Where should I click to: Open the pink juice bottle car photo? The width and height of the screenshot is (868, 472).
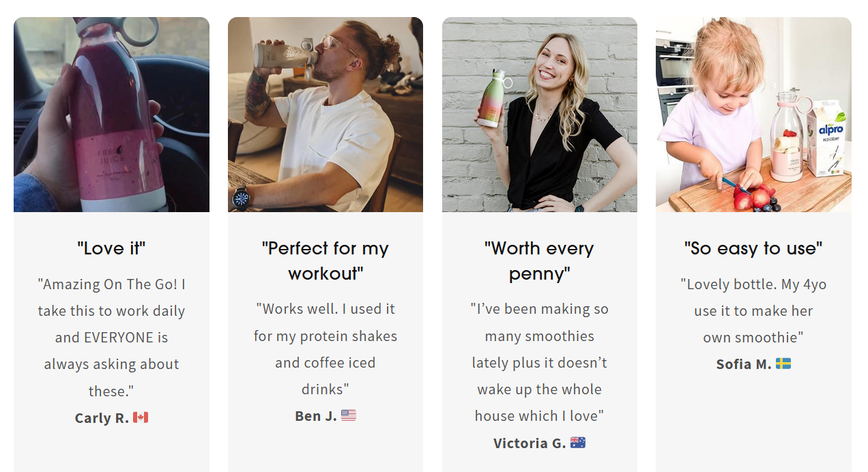111,115
